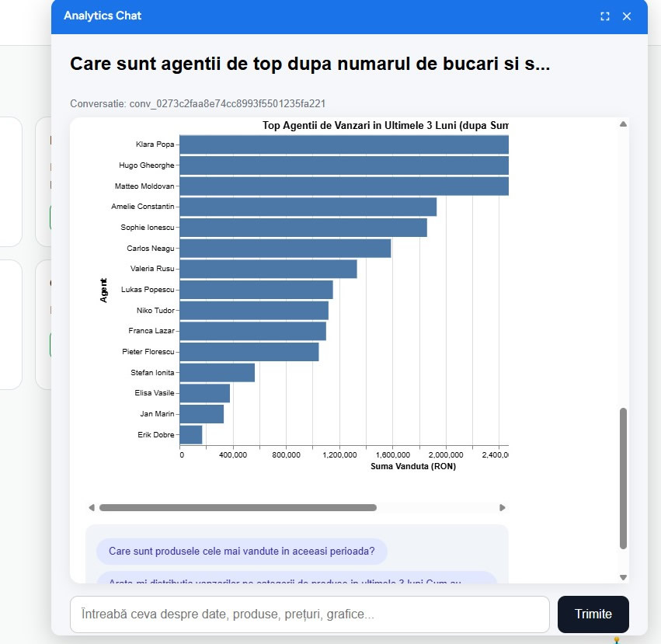Image resolution: width=661 pixels, height=644 pixels.
Task: Click the Analytics Chat header title
Action: 103,16
